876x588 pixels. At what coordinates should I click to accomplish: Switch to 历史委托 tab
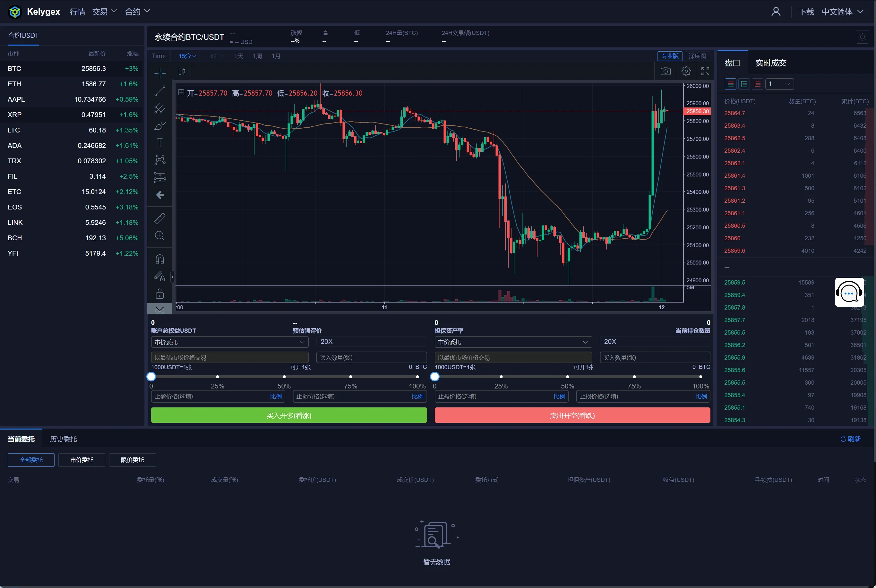point(64,439)
